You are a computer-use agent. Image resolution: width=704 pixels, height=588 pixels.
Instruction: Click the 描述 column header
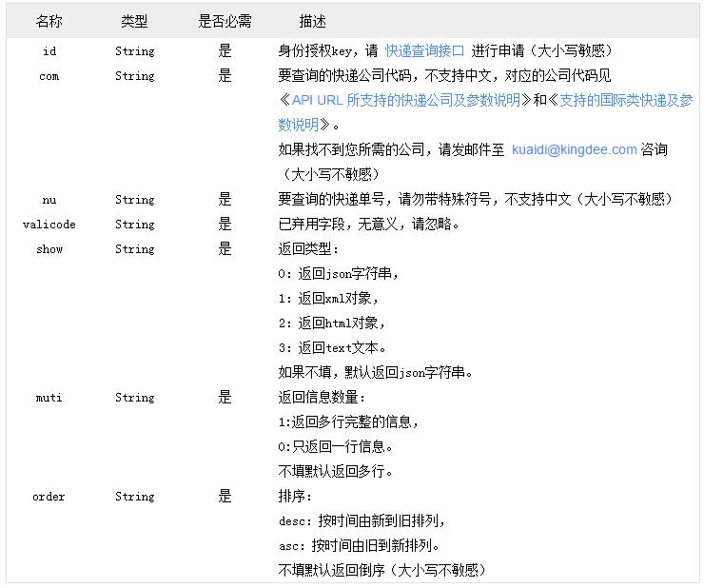pyautogui.click(x=312, y=21)
